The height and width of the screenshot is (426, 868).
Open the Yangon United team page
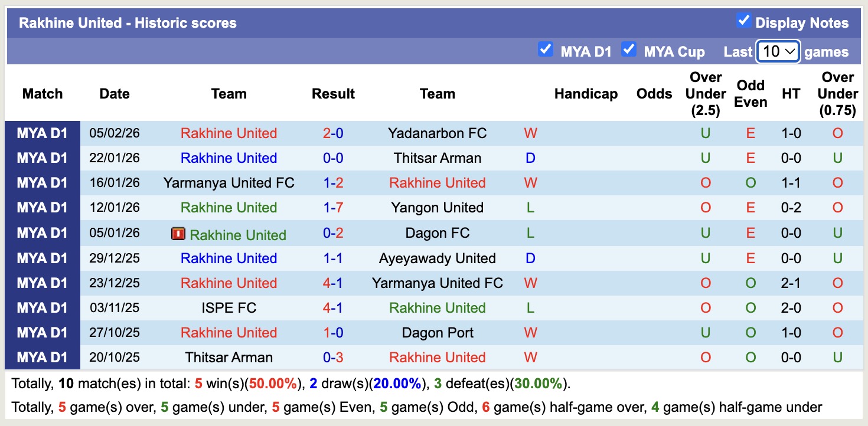437,207
